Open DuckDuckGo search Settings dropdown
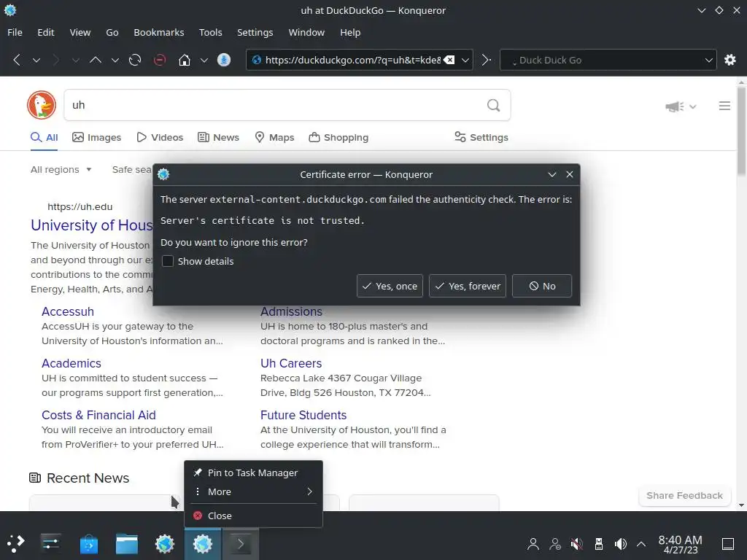747x560 pixels. coord(481,137)
